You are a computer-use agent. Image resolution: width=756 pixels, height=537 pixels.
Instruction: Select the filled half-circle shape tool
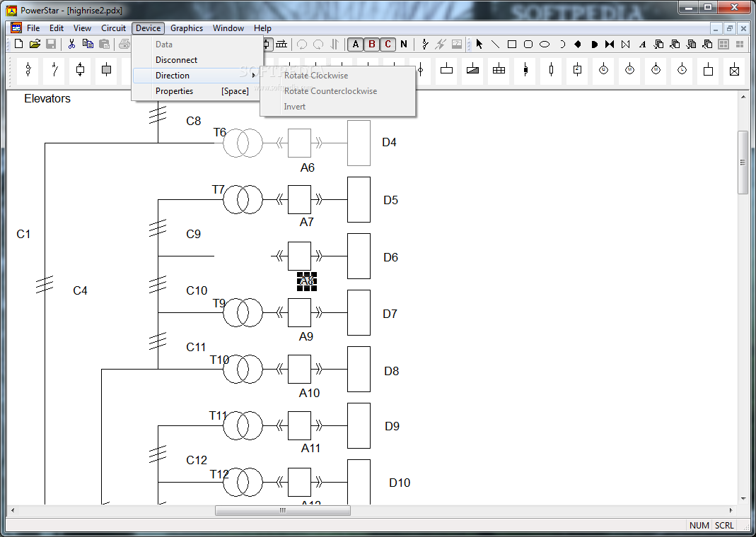point(594,45)
